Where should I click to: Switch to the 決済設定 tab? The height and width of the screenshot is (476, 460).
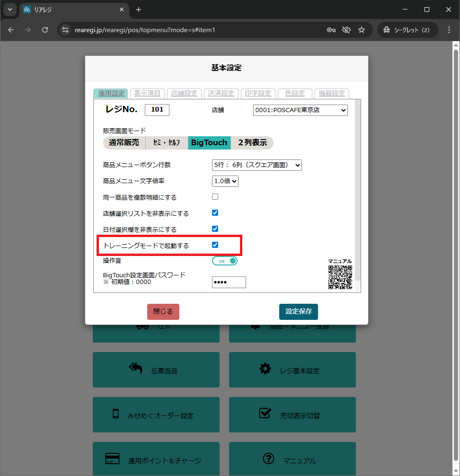[221, 94]
